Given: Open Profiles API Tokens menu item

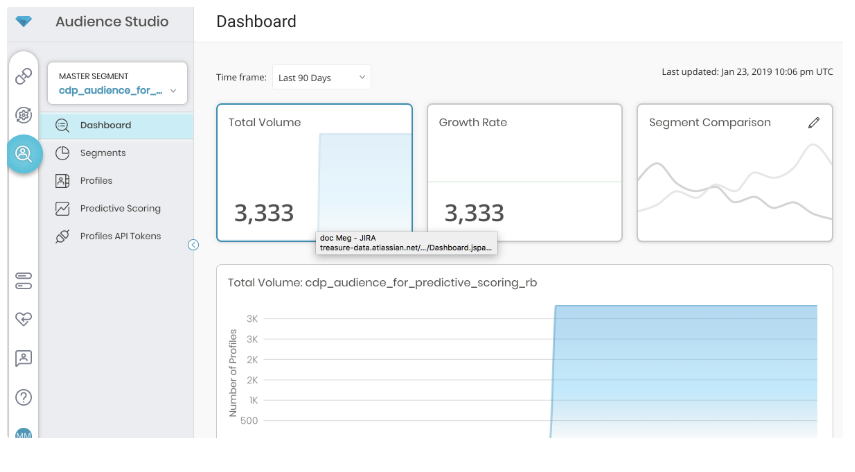Looking at the screenshot, I should tap(119, 237).
